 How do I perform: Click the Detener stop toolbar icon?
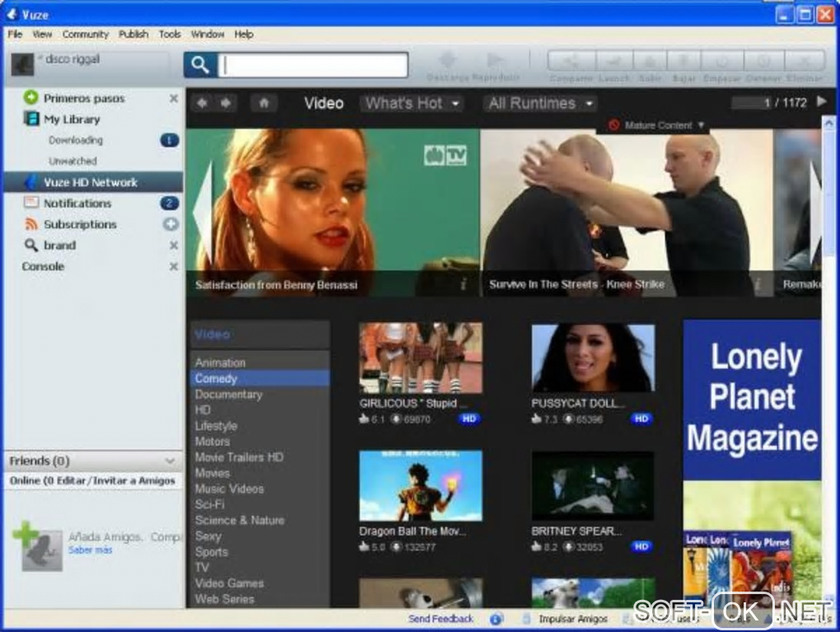pos(763,61)
